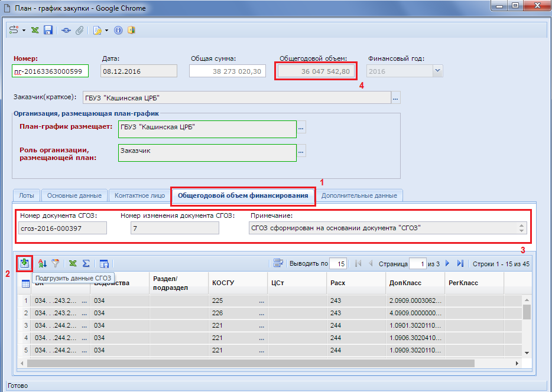Viewport: 552px width, 392px height.
Task: Go to next page in grid pager
Action: pos(447,263)
